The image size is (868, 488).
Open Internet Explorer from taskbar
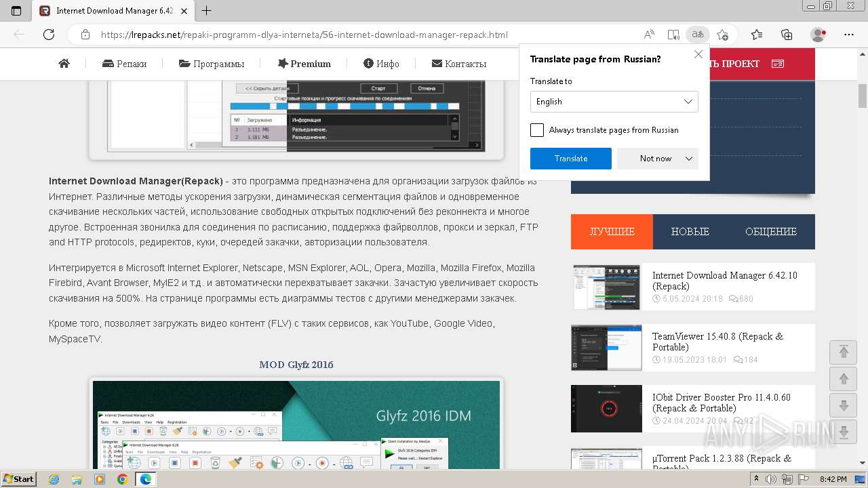pyautogui.click(x=54, y=479)
